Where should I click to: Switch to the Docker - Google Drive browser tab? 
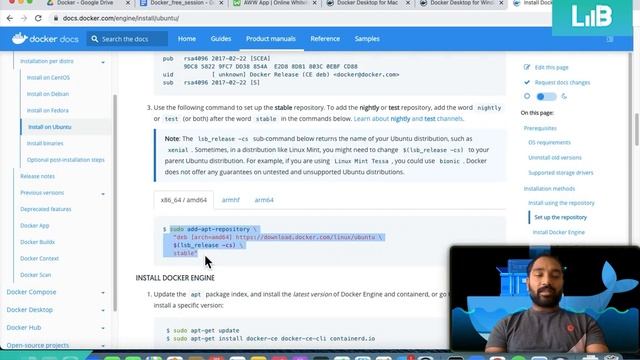click(85, 3)
